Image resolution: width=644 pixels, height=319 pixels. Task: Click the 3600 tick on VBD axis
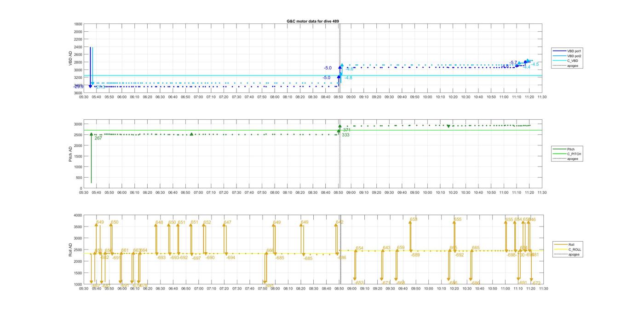pos(78,93)
